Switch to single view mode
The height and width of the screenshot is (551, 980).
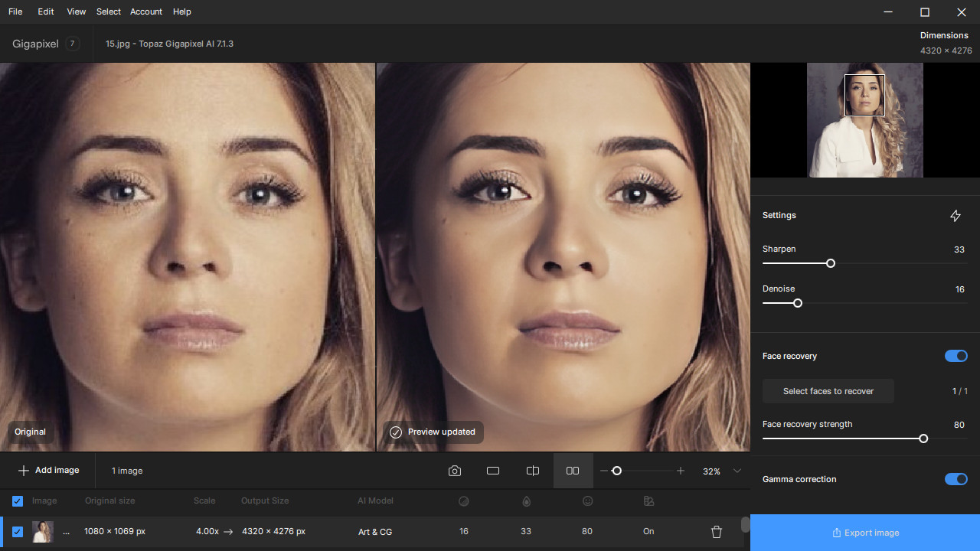tap(493, 471)
